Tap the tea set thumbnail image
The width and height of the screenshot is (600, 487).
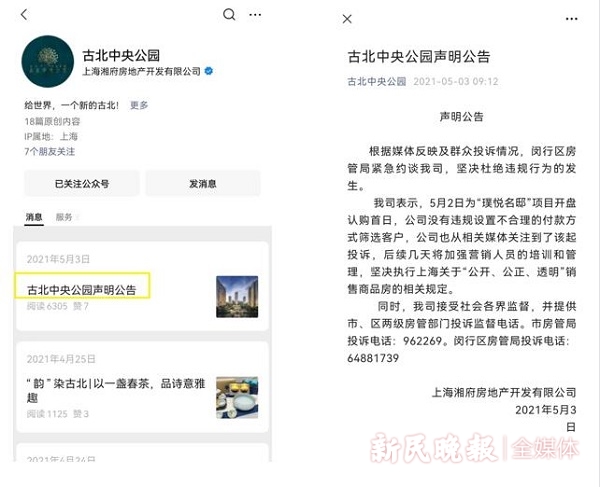coord(237,397)
